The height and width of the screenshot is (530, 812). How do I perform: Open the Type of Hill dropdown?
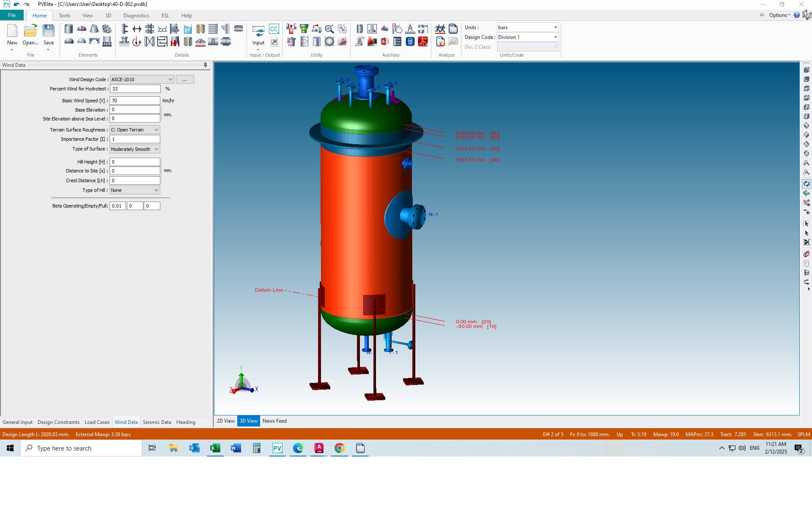click(x=156, y=190)
